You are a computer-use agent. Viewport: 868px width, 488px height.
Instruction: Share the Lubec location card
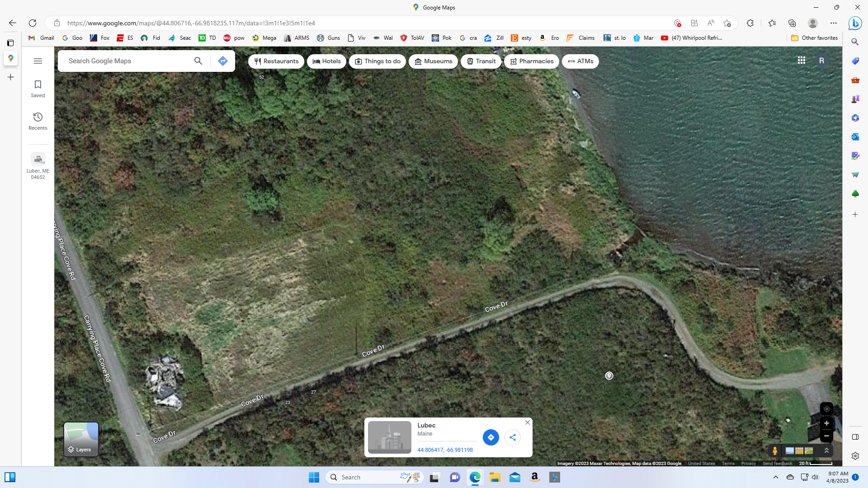pyautogui.click(x=512, y=437)
